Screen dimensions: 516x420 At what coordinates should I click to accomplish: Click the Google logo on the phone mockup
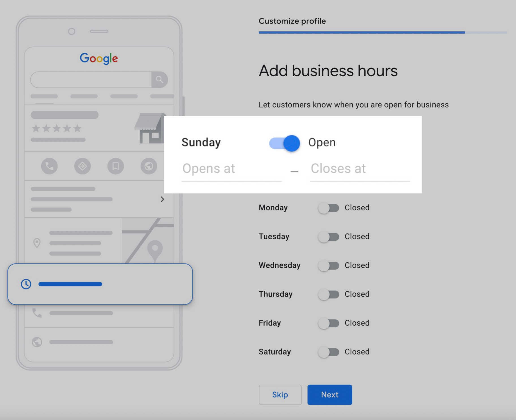pyautogui.click(x=99, y=59)
